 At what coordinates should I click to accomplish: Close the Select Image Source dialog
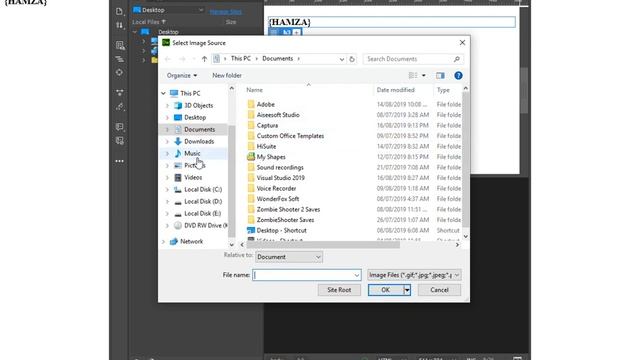[462, 43]
